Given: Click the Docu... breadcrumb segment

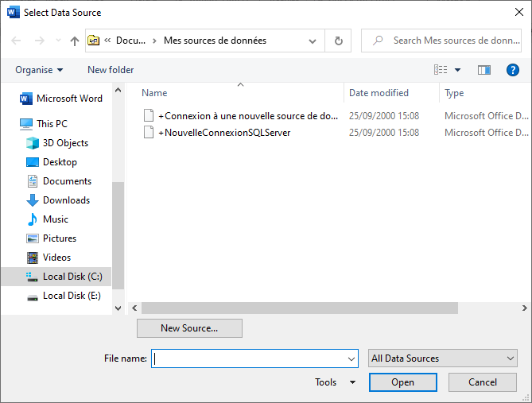Looking at the screenshot, I should (x=130, y=41).
